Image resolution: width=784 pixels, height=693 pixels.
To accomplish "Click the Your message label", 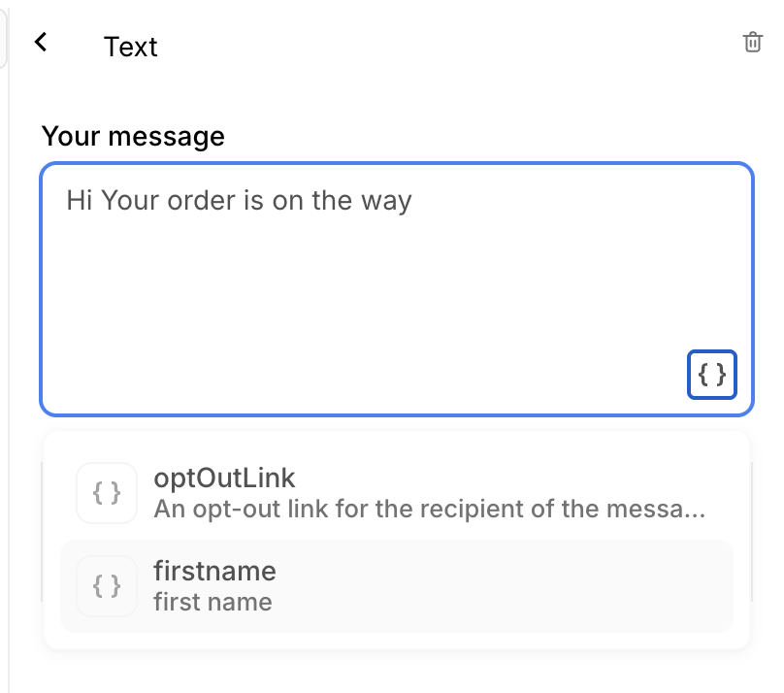I will [133, 136].
